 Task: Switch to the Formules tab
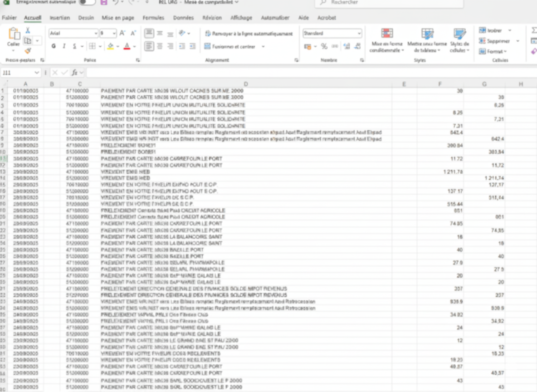153,18
